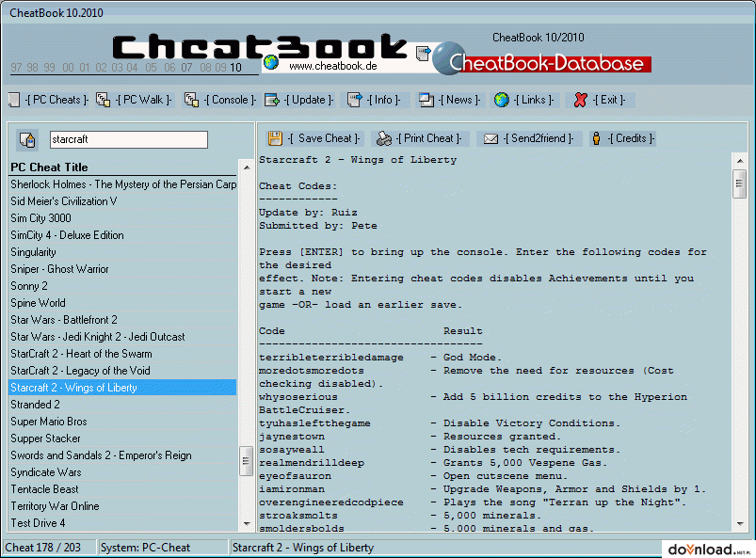
Task: Select Super Mario Bros in the list
Action: [x=123, y=422]
